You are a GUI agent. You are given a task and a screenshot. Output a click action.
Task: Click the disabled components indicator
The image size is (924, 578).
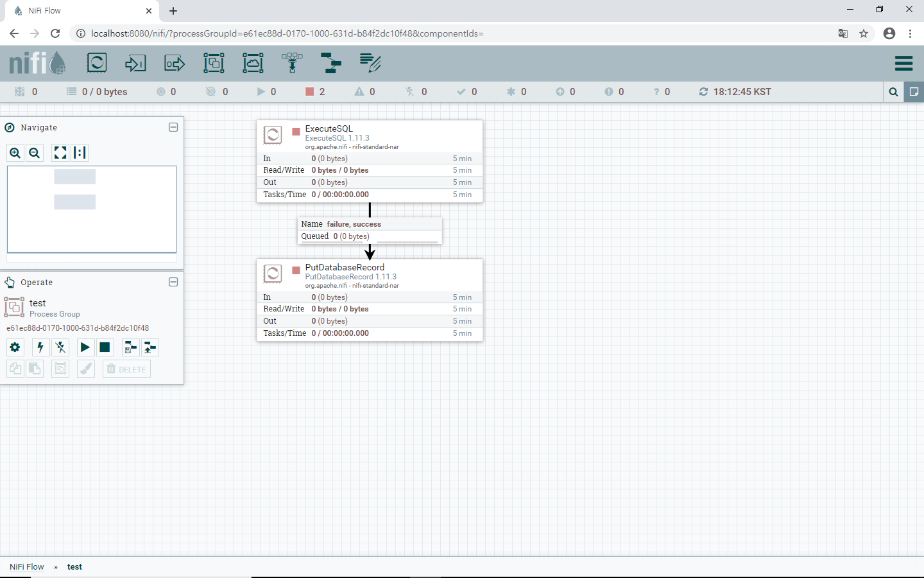[x=416, y=92]
